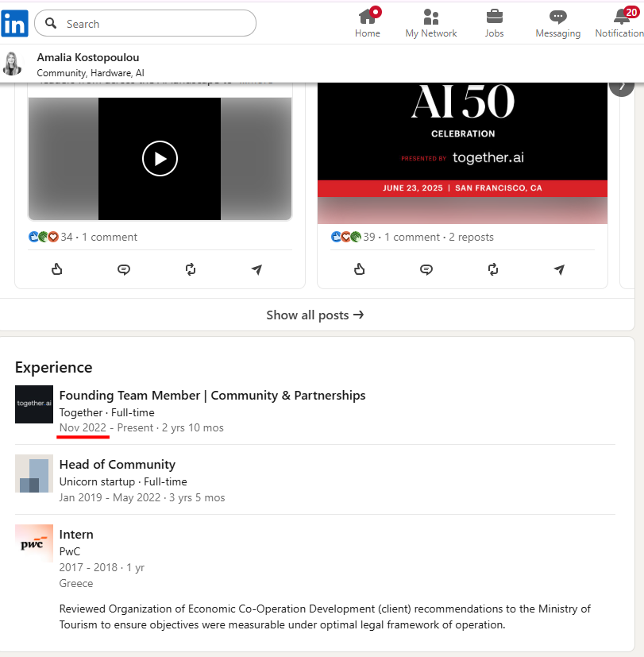Image resolution: width=644 pixels, height=657 pixels.
Task: Open the Intern role title
Action: tap(76, 535)
